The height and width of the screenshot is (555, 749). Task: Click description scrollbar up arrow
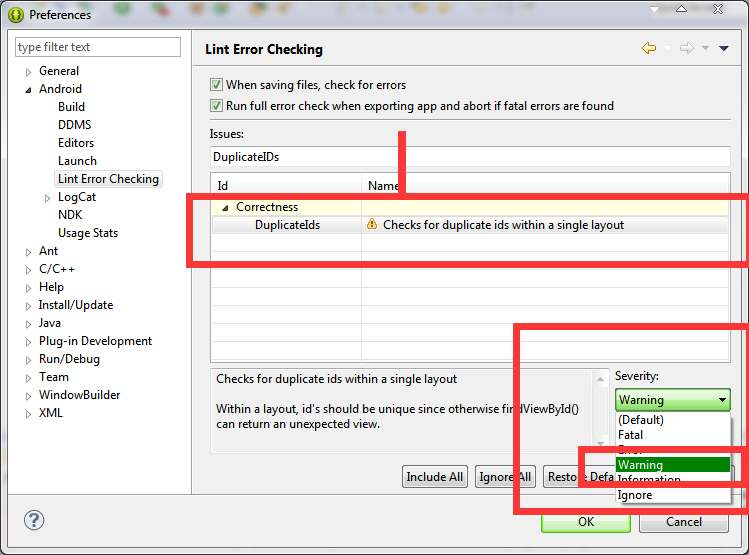pos(600,379)
